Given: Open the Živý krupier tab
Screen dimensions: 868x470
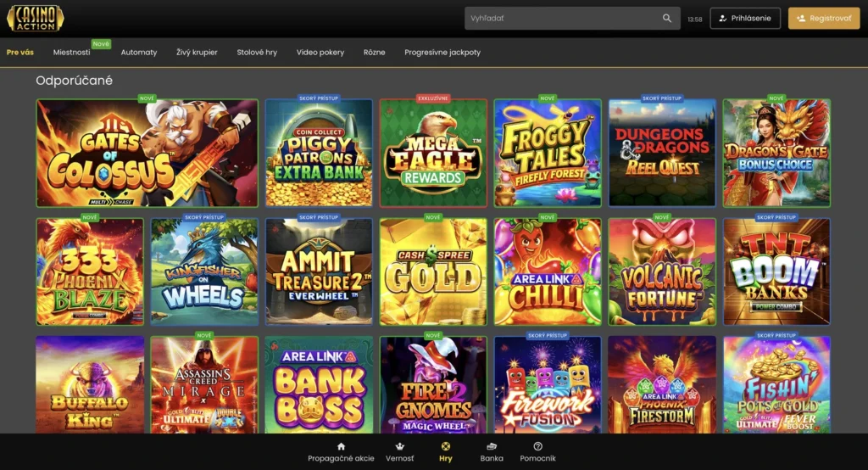Looking at the screenshot, I should tap(197, 52).
